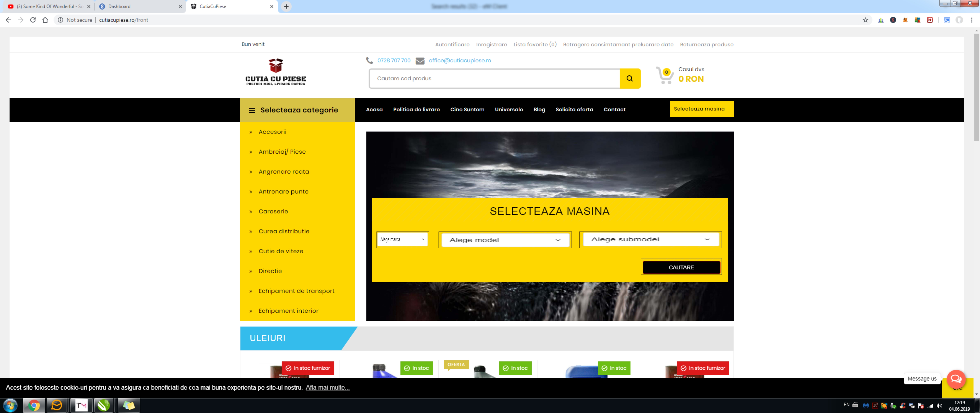Click the ULEIURI section header

267,338
